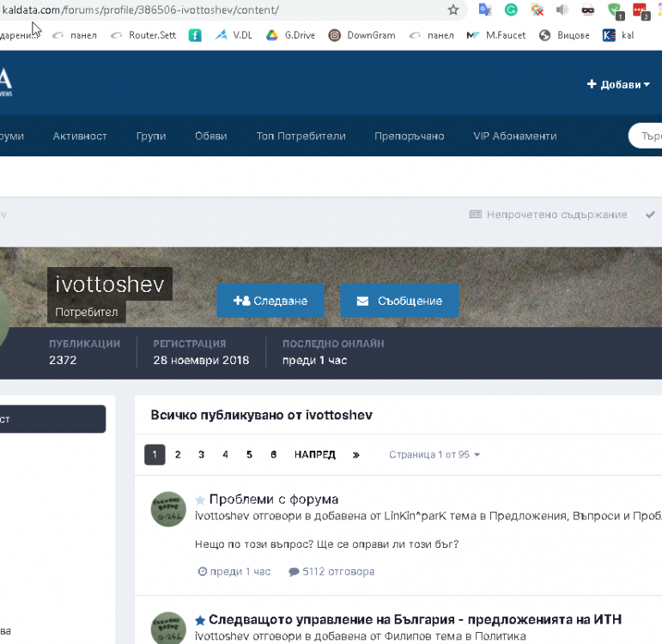Open the V.DL bookmark

pos(234,35)
